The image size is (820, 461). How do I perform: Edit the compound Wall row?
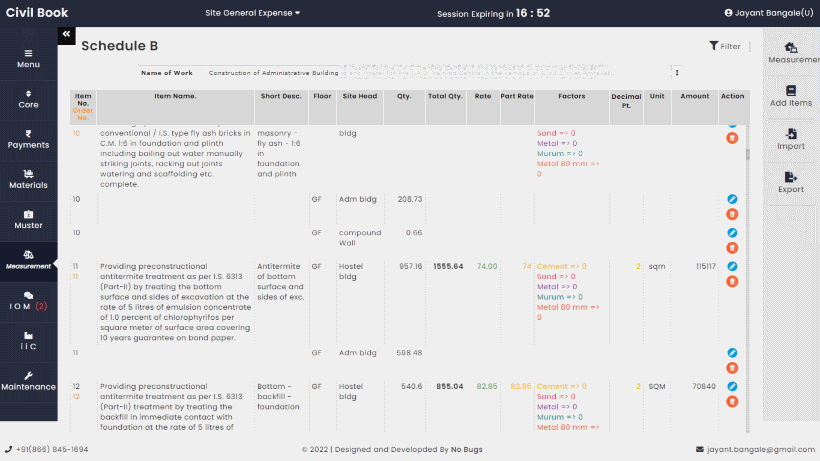pos(732,232)
